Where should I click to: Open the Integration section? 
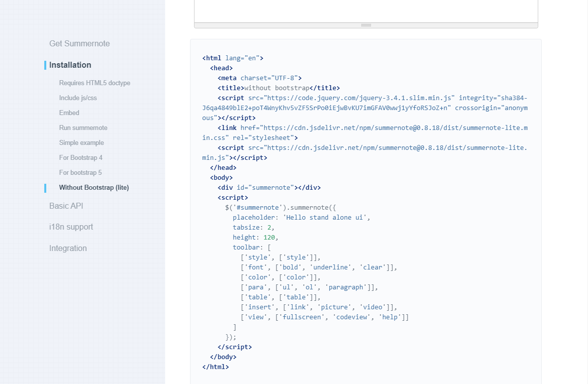[68, 249]
